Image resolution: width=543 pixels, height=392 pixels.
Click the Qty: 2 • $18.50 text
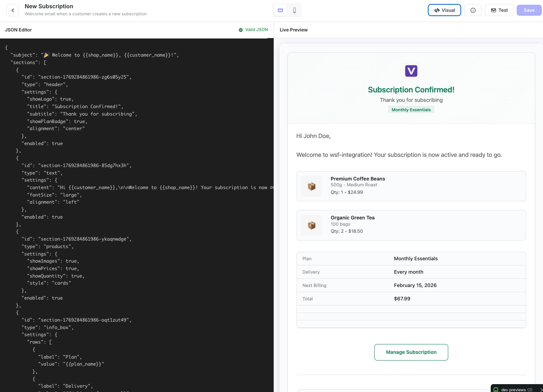pos(347,231)
